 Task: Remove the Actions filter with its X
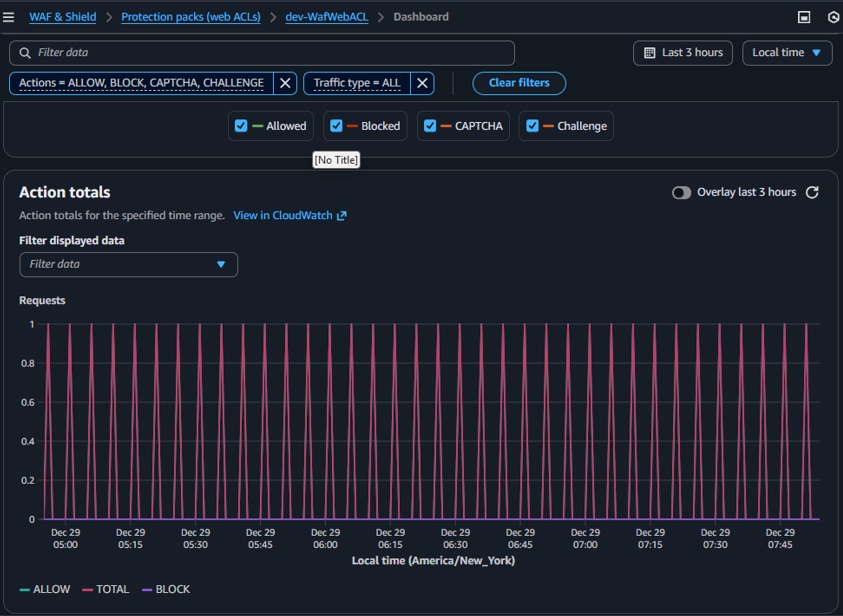tap(285, 83)
